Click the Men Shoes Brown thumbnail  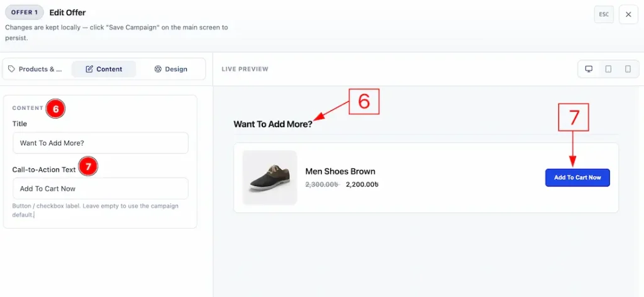click(270, 178)
